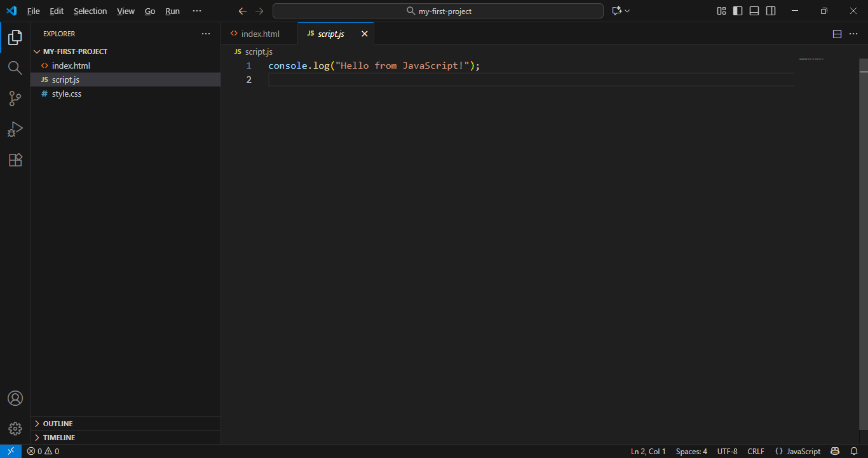Click the Split Editor icon
The image size is (868, 458).
837,34
